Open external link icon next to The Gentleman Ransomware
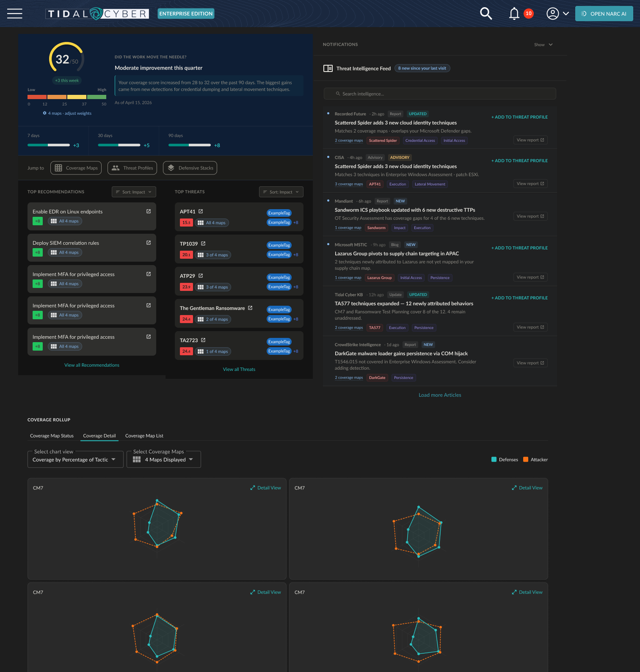The height and width of the screenshot is (672, 640). coord(250,308)
